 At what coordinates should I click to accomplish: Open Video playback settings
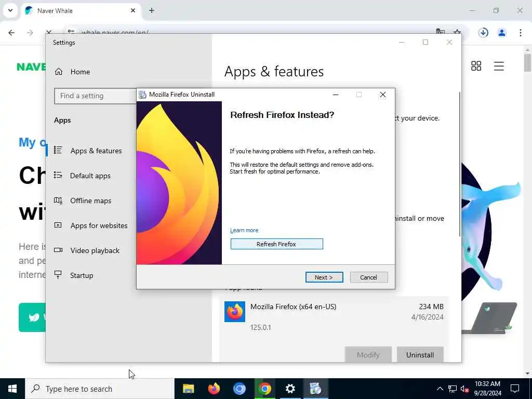pos(95,250)
